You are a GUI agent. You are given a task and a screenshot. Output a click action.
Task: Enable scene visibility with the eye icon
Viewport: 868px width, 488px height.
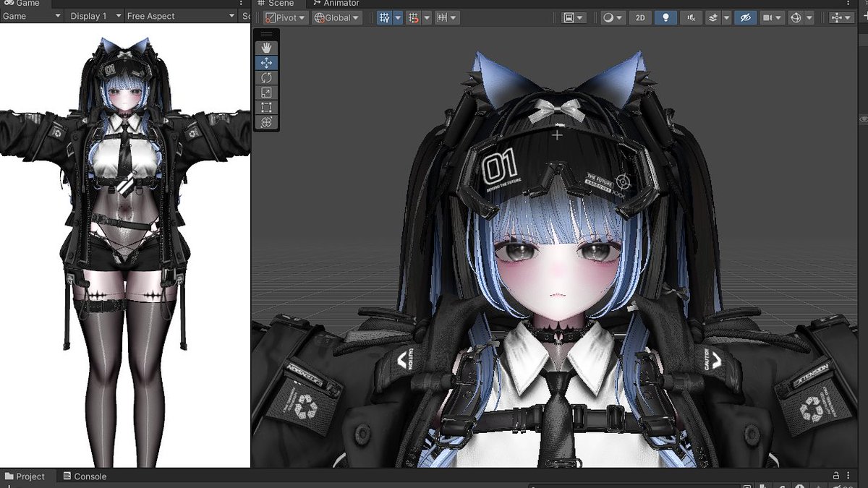[746, 17]
